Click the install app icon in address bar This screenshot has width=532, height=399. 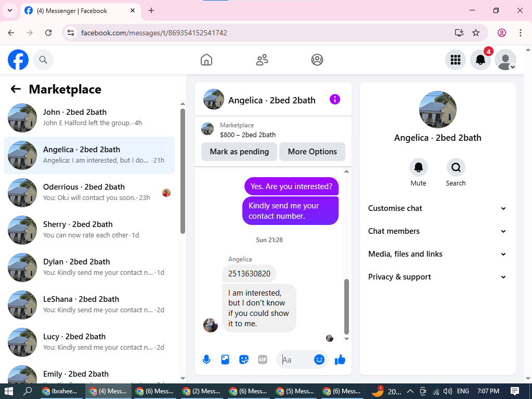point(459,33)
